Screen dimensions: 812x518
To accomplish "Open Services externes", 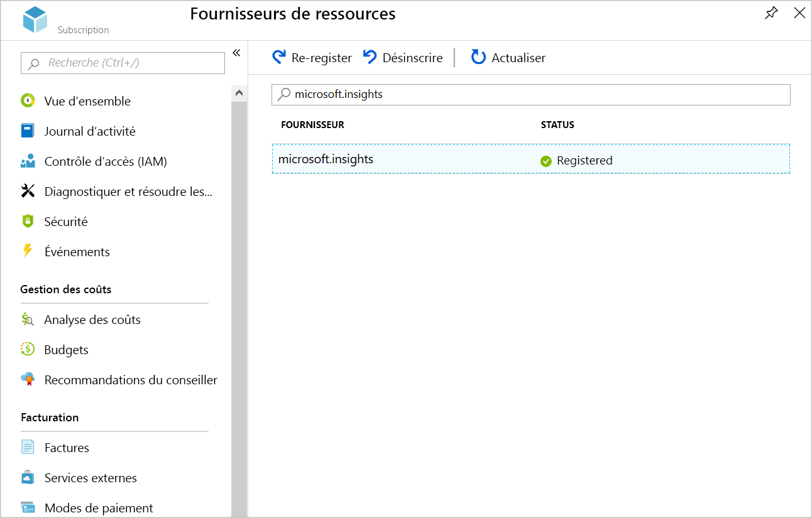I will tap(91, 478).
